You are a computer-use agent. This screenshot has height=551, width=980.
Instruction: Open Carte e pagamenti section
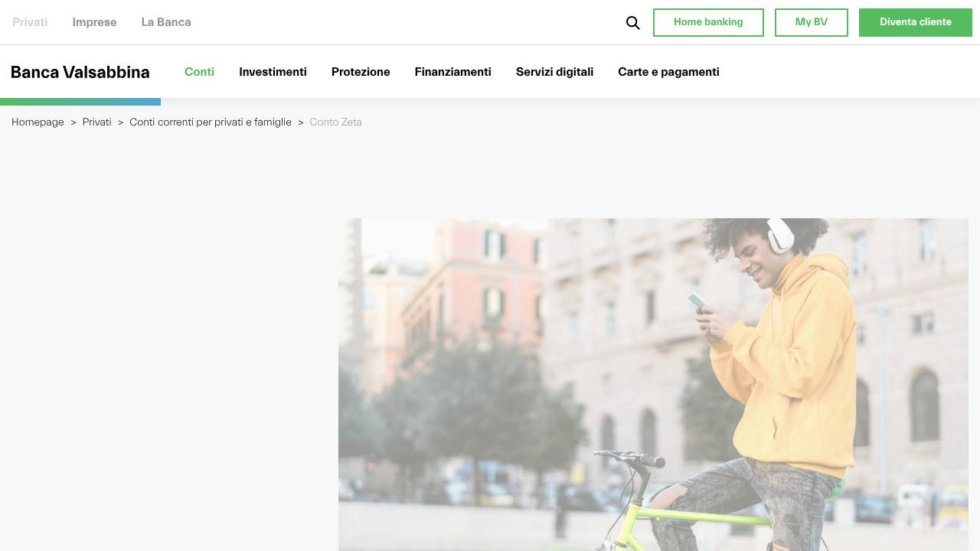click(668, 72)
